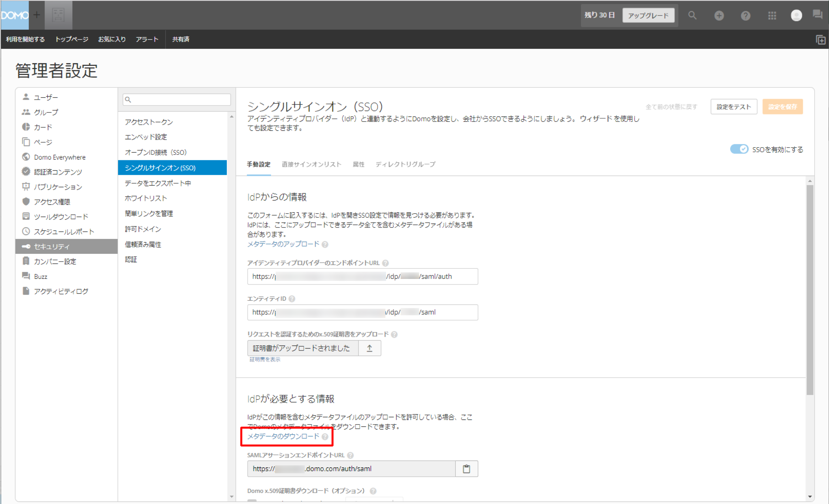The height and width of the screenshot is (504, 829).
Task: Open Buzz in the admin sidebar
Action: point(67,276)
